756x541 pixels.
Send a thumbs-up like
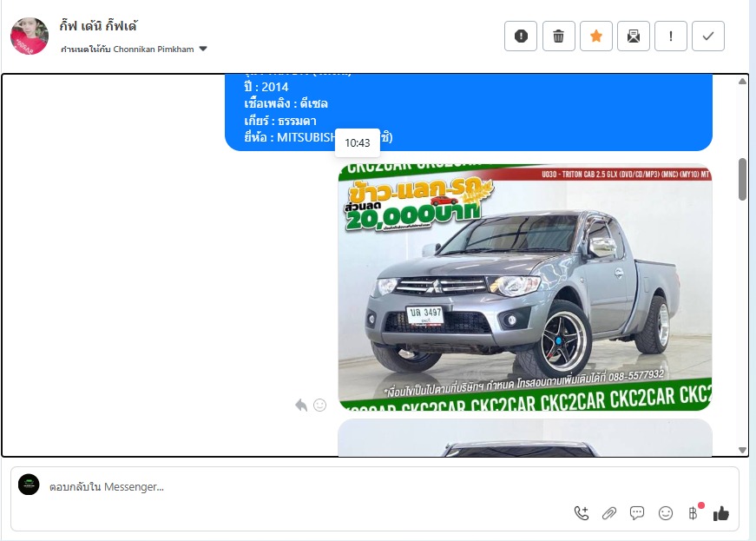(x=721, y=513)
